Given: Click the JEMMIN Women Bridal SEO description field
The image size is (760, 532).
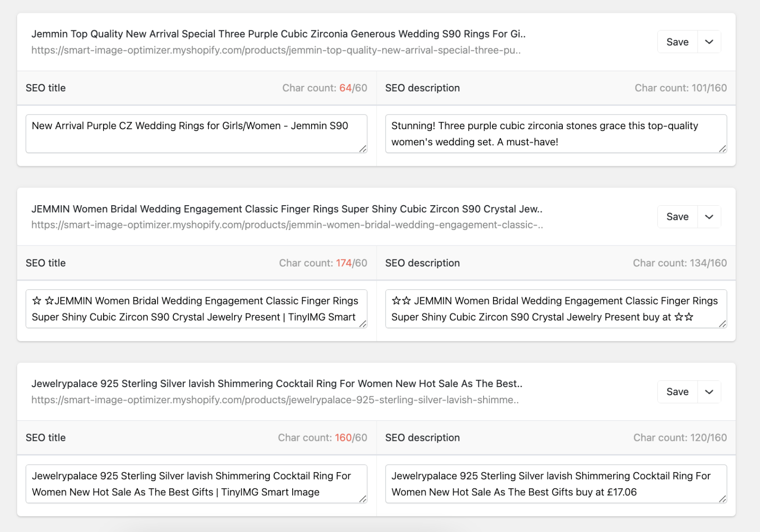Looking at the screenshot, I should click(556, 308).
